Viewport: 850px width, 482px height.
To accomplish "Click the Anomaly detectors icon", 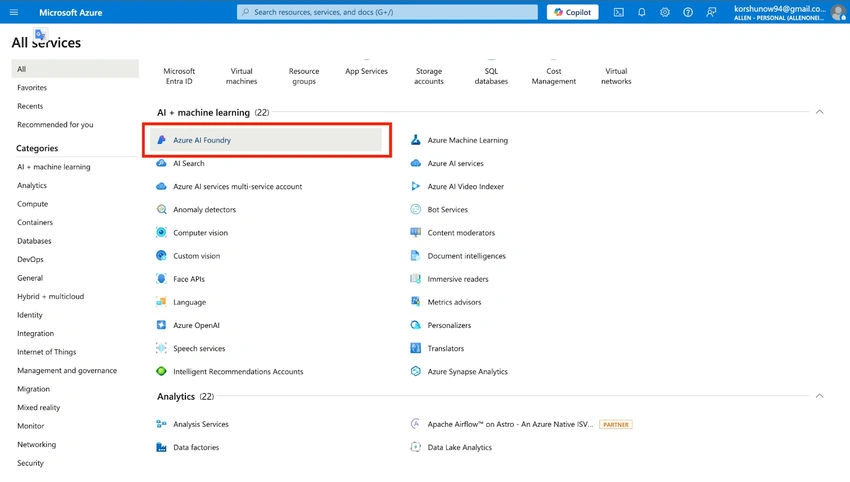I will tap(162, 209).
